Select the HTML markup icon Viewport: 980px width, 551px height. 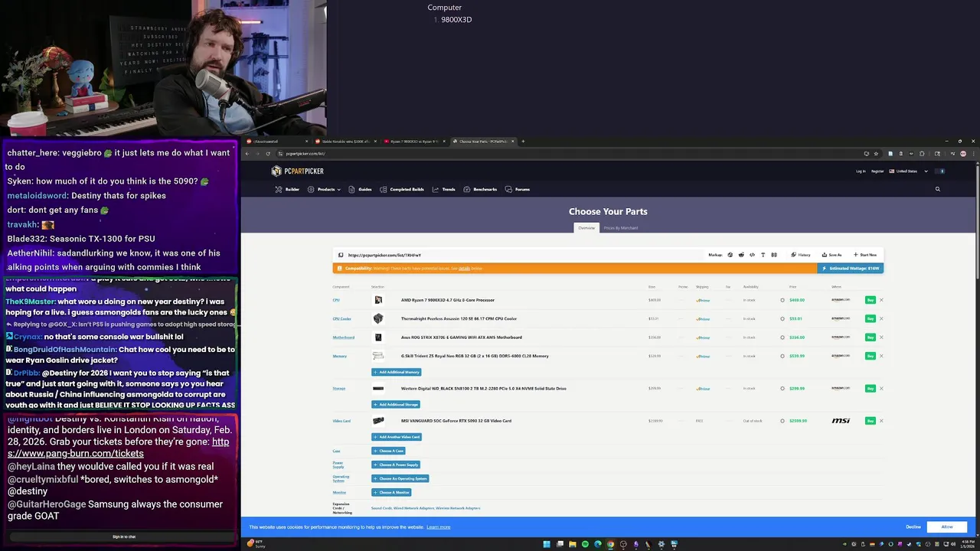point(752,255)
